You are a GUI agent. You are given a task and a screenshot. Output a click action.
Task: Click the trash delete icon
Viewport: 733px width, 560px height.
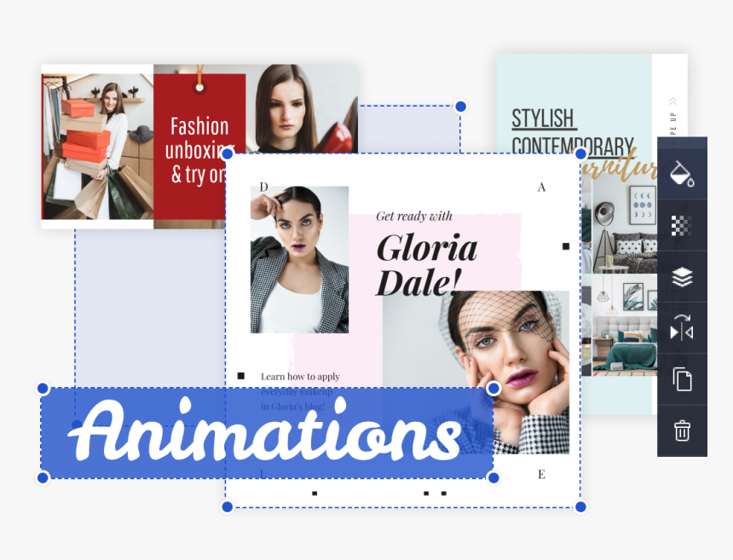click(x=682, y=430)
